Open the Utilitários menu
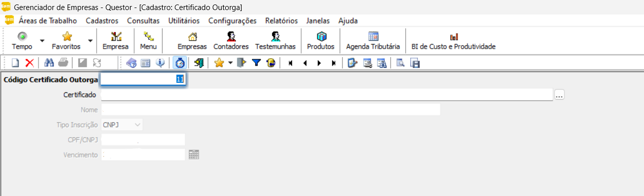This screenshot has width=644, height=196. 184,21
